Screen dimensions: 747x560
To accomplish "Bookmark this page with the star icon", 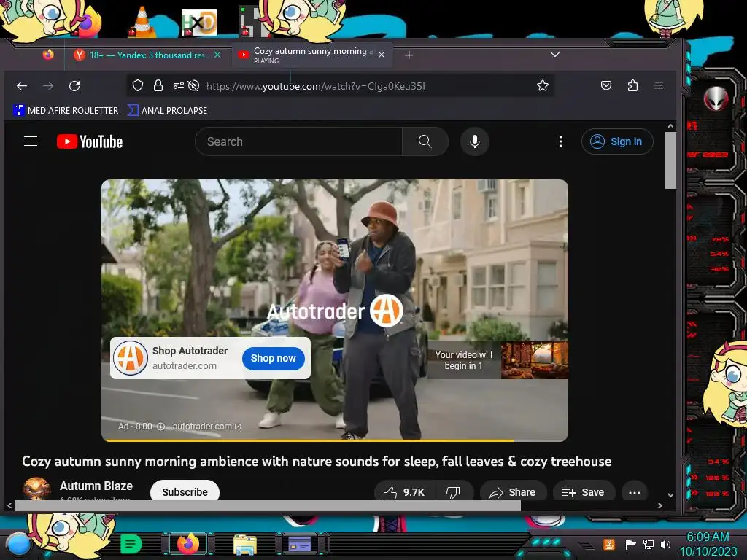I will click(x=542, y=86).
